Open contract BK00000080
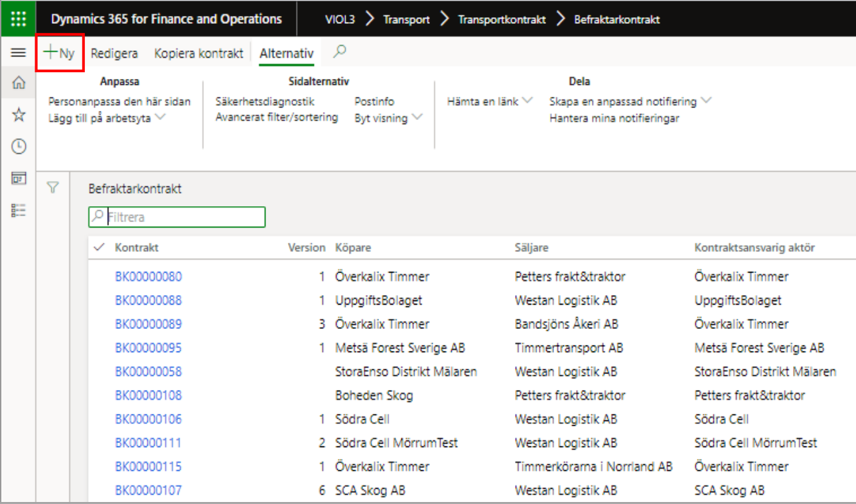 tap(148, 277)
